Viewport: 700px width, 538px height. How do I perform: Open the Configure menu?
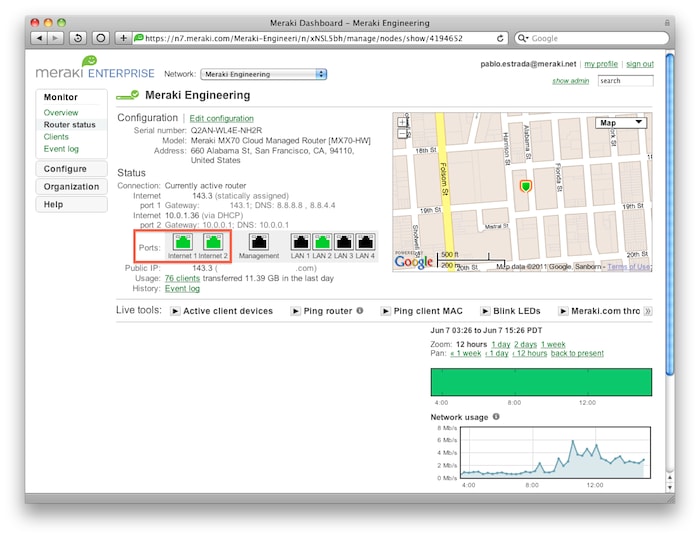[x=71, y=169]
